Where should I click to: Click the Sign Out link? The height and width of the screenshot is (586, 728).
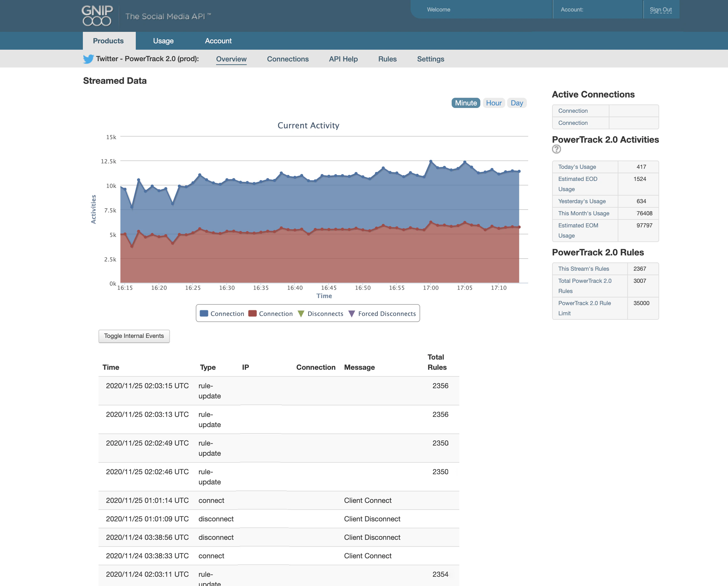pyautogui.click(x=660, y=10)
